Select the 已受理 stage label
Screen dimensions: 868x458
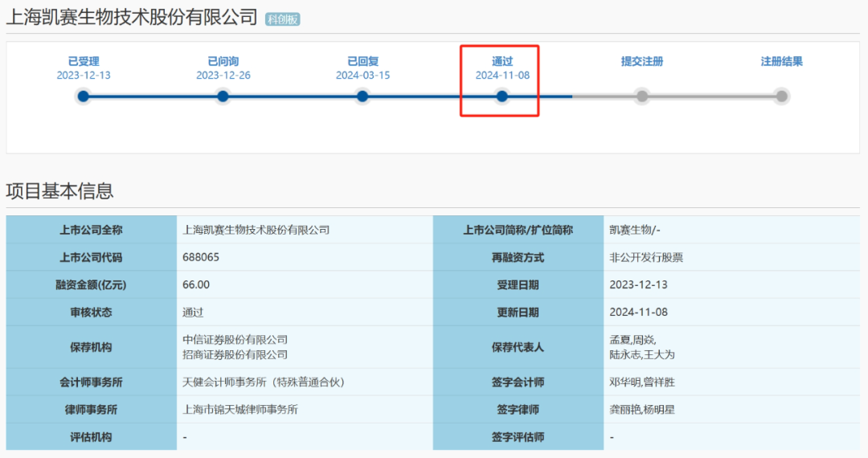(84, 61)
